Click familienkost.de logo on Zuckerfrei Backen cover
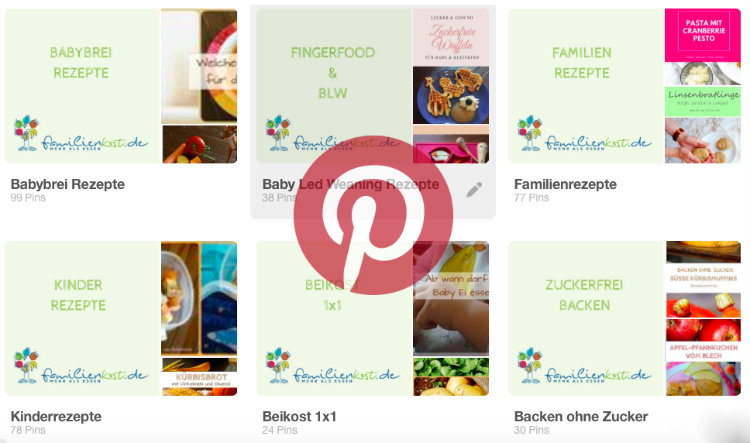750x443 pixels. 584,366
